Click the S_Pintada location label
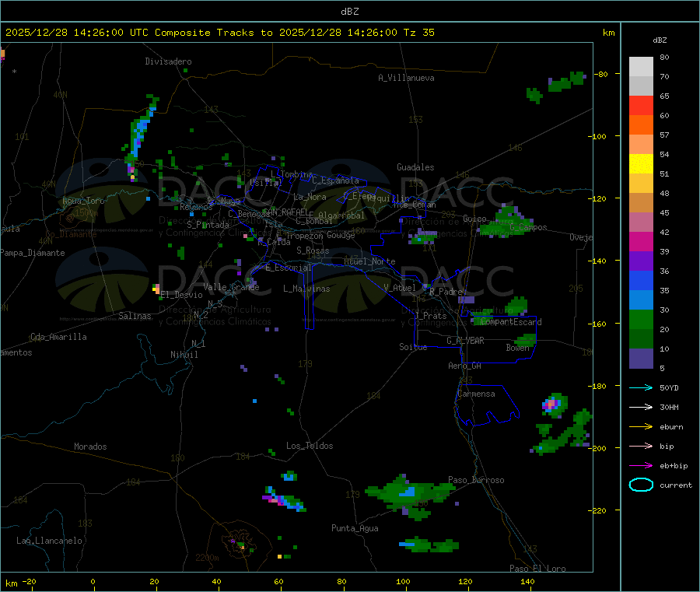 208,225
